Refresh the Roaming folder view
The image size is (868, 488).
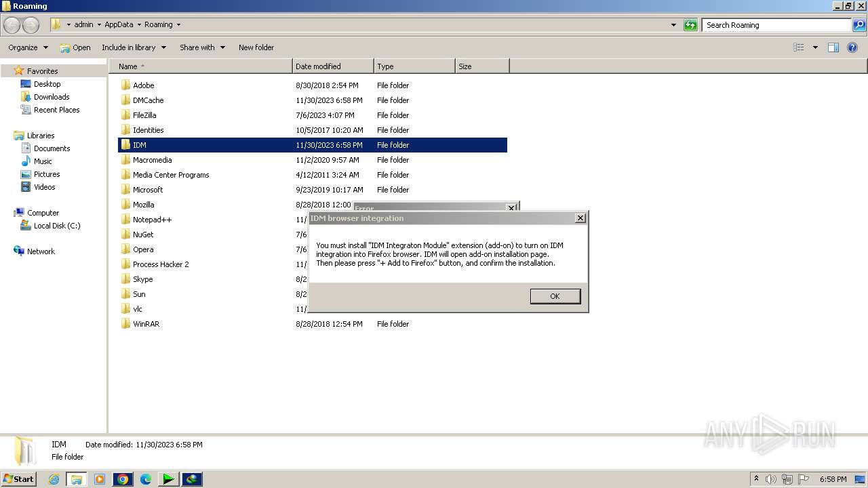(x=690, y=25)
